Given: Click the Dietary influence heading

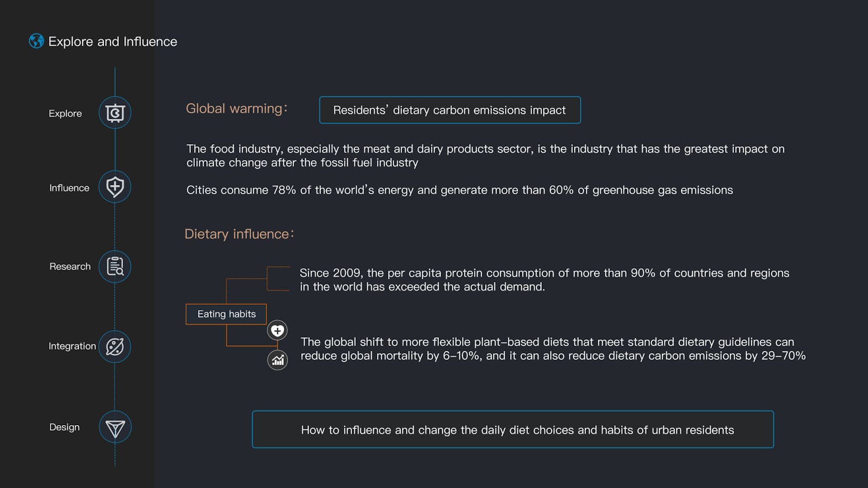Looking at the screenshot, I should pos(239,234).
